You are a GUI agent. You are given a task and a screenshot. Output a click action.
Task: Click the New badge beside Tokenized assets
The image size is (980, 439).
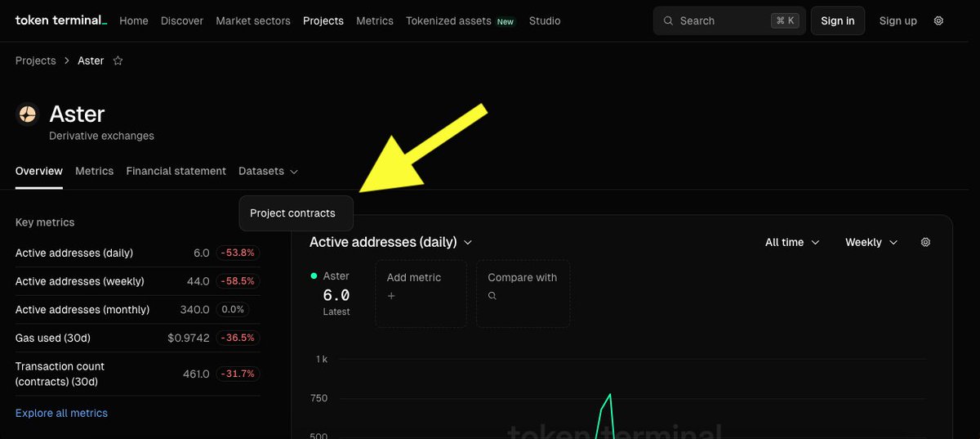pos(506,22)
